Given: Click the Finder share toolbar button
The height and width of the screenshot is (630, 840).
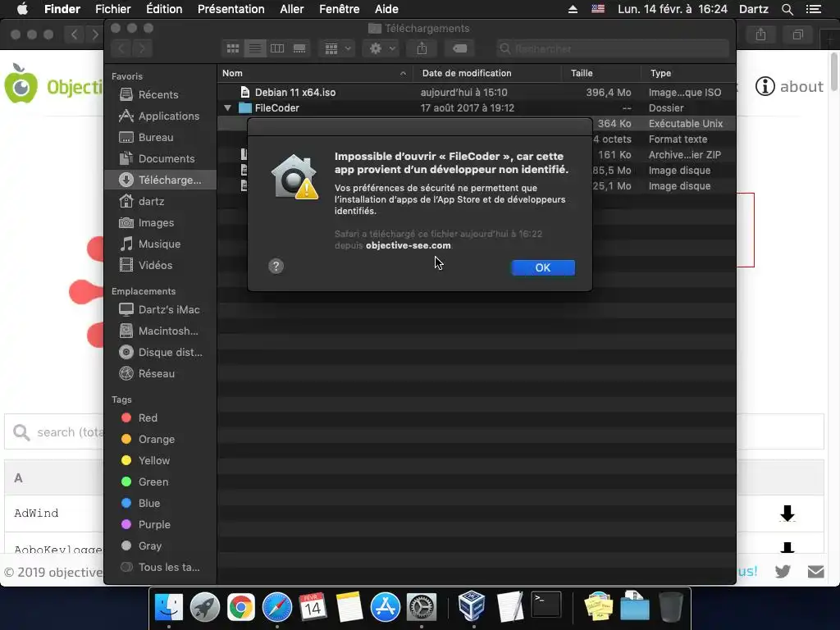Looking at the screenshot, I should click(x=422, y=48).
